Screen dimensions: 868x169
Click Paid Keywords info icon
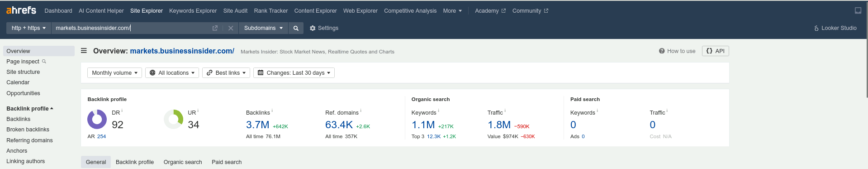click(x=597, y=111)
